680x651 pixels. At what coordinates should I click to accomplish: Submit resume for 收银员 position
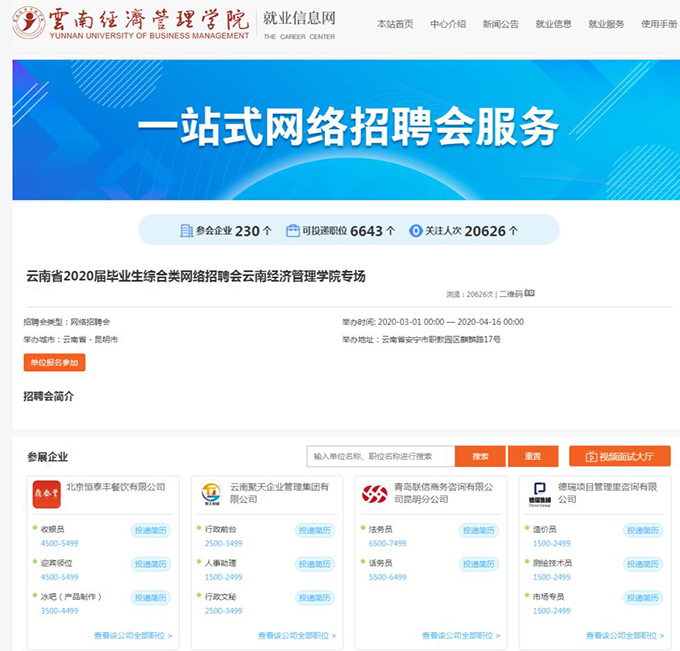coord(150,530)
